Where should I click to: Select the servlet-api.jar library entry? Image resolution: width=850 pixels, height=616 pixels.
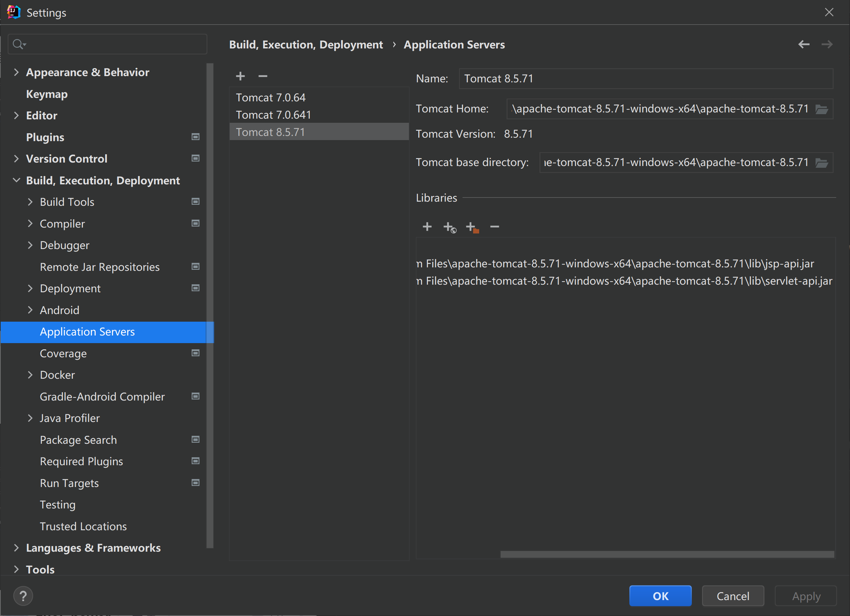click(x=625, y=281)
